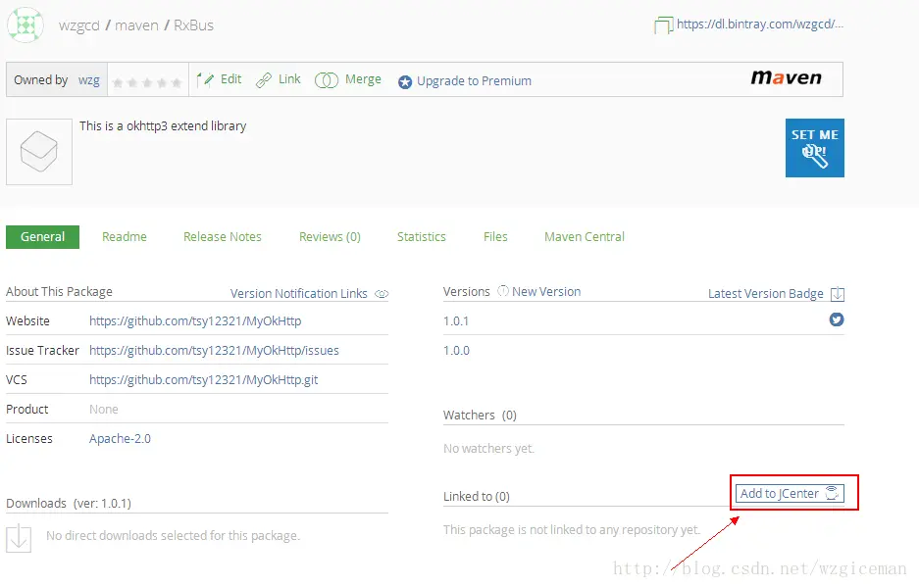
Task: Click the Upgrade to Premium link
Action: click(x=474, y=80)
